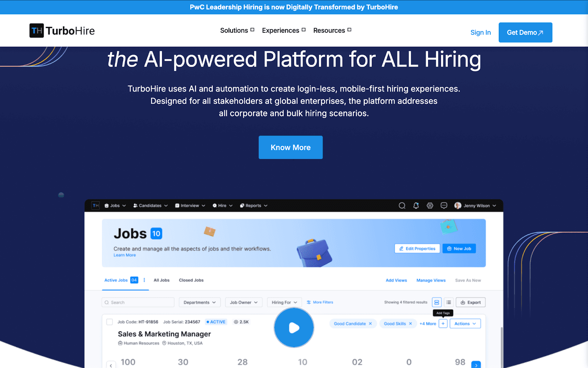Click the plus icon to add tags
Image resolution: width=588 pixels, height=368 pixels.
click(x=443, y=324)
